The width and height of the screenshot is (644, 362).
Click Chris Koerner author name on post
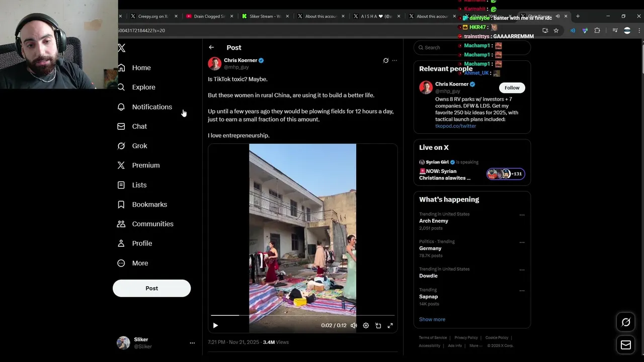(x=240, y=60)
